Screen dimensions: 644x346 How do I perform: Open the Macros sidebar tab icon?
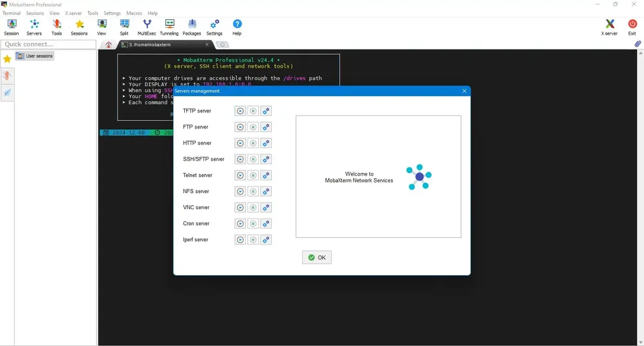click(7, 93)
